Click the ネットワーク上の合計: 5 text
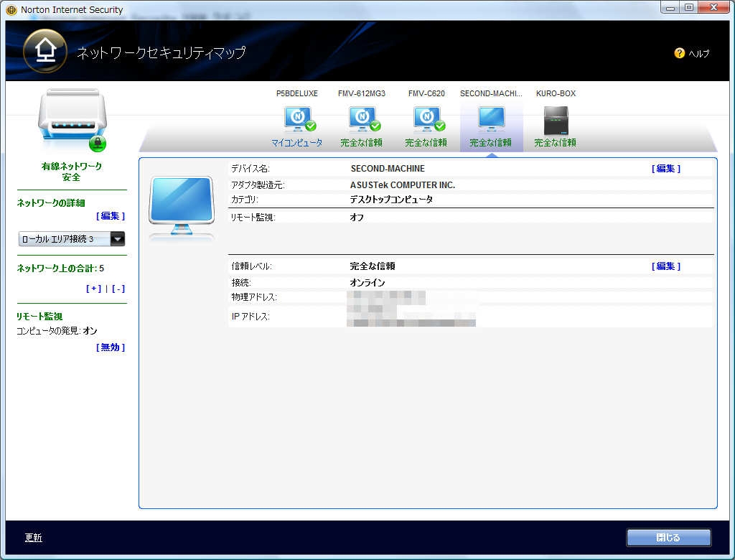 (60, 269)
